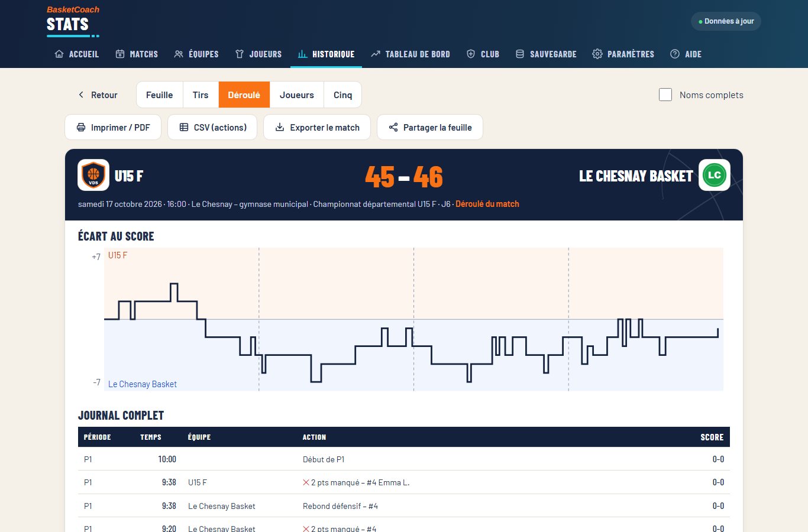This screenshot has height=532, width=808.
Task: Click Partager la feuille button
Action: 430,127
